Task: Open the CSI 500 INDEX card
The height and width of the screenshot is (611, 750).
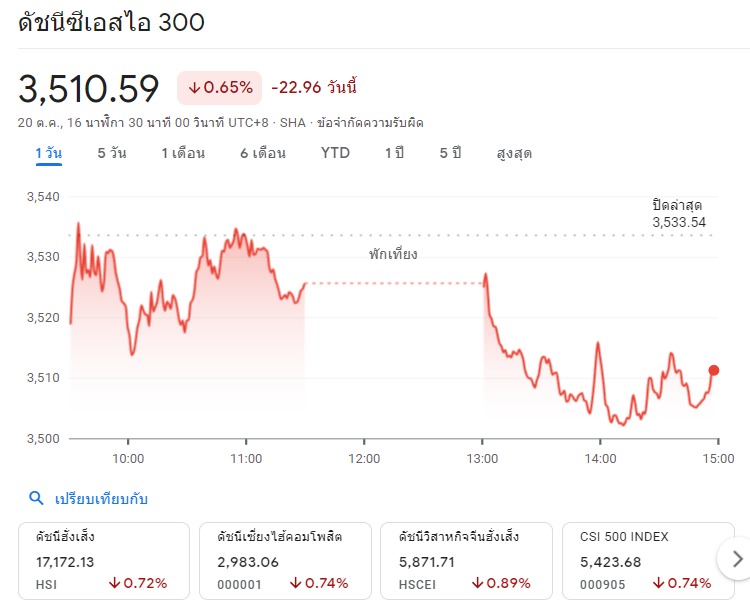Action: (x=648, y=561)
